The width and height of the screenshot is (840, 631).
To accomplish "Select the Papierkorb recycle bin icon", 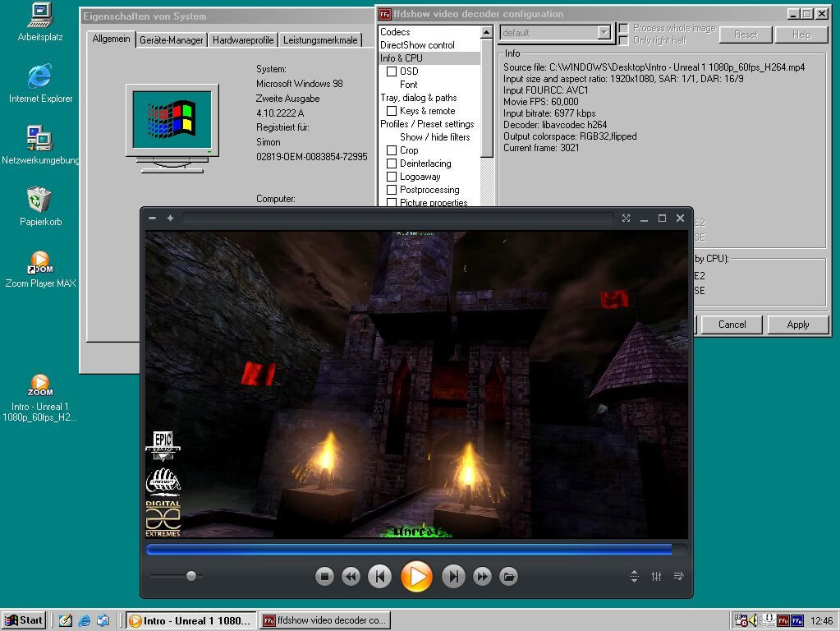I will pos(40,206).
